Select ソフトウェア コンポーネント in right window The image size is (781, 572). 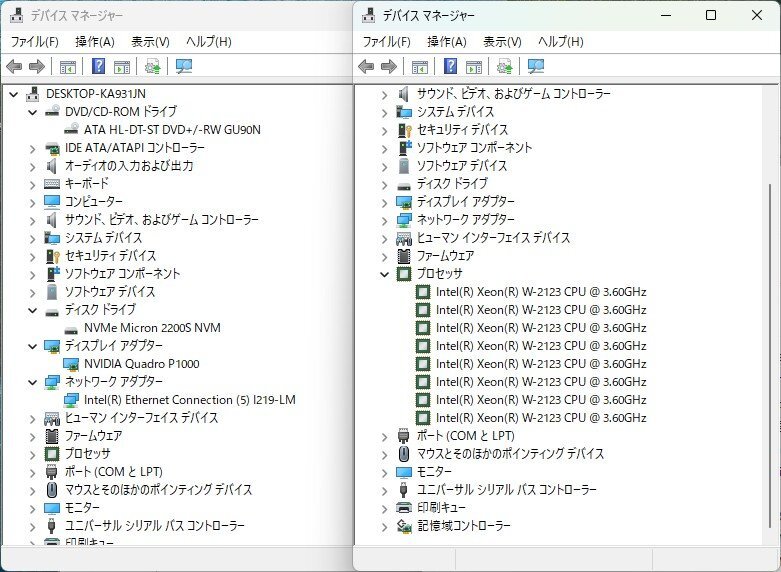pyautogui.click(x=474, y=147)
